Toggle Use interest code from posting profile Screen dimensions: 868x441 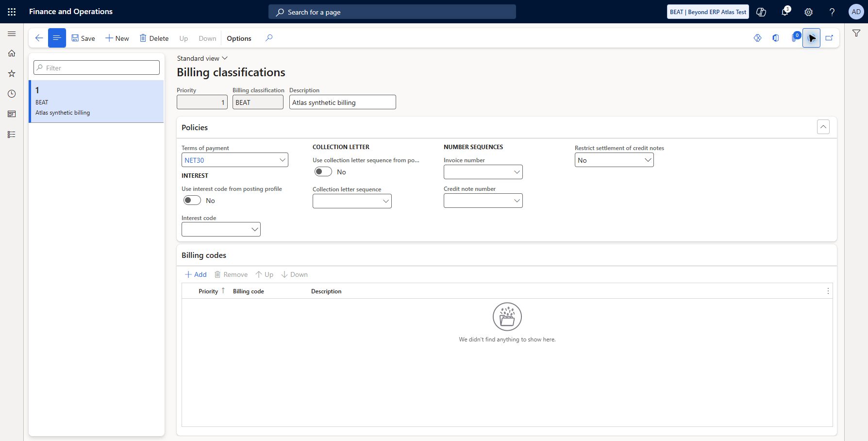pyautogui.click(x=192, y=200)
